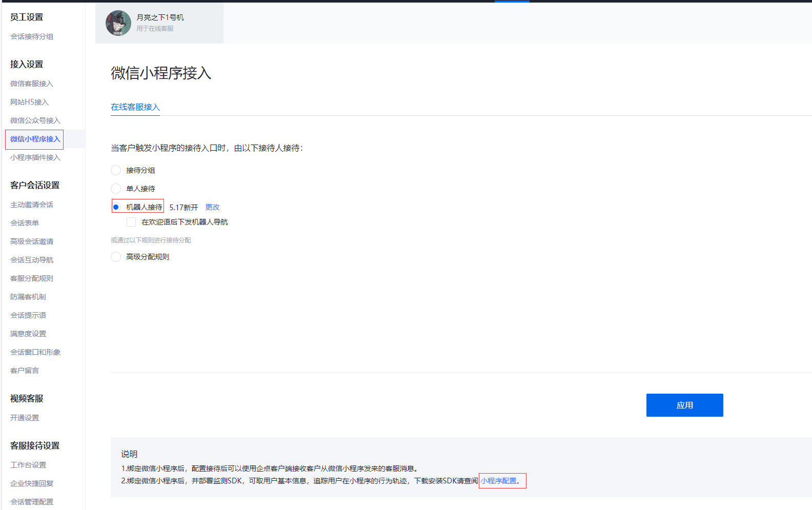Switch to the 在线客服接入 tab

(135, 107)
